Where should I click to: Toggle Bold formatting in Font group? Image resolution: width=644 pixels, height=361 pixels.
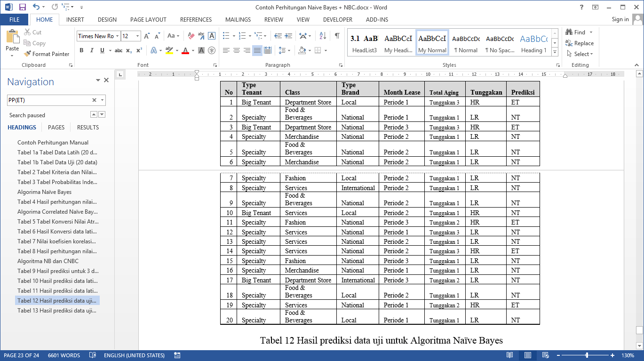coord(81,50)
